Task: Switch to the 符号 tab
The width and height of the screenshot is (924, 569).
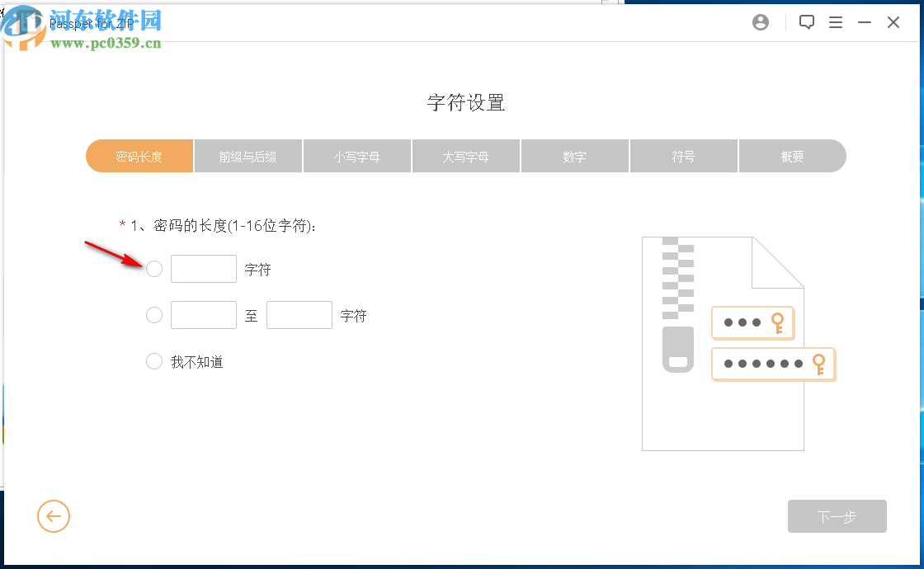Action: point(683,156)
